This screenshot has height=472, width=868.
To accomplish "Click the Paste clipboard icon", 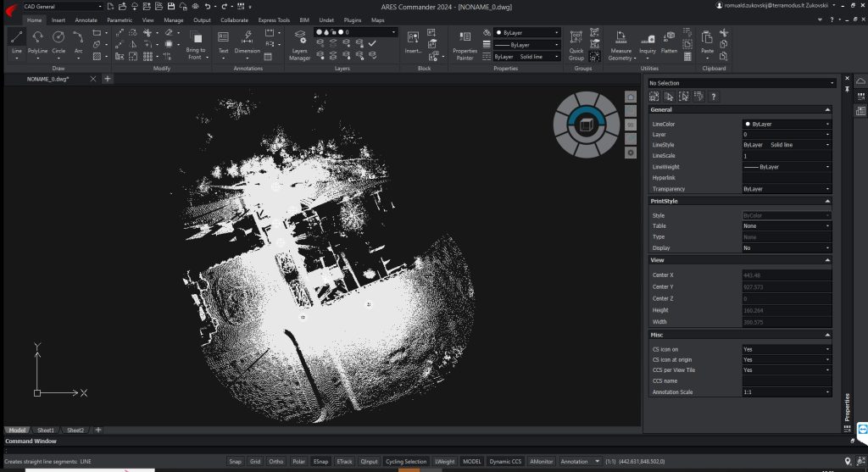I will click(x=707, y=41).
